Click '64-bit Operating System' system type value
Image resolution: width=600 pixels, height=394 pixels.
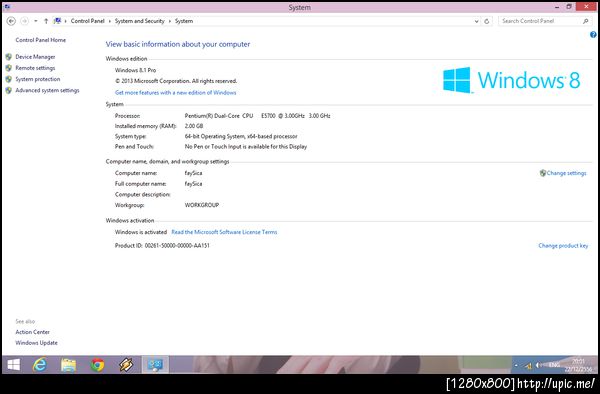pos(241,136)
